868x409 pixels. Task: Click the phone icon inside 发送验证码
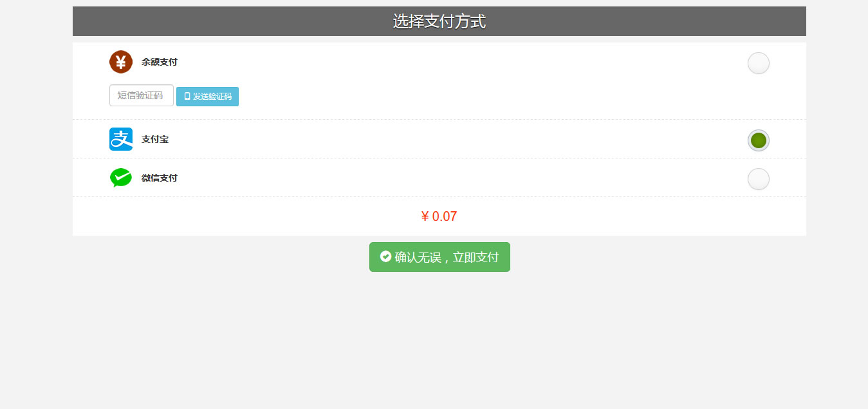click(187, 97)
